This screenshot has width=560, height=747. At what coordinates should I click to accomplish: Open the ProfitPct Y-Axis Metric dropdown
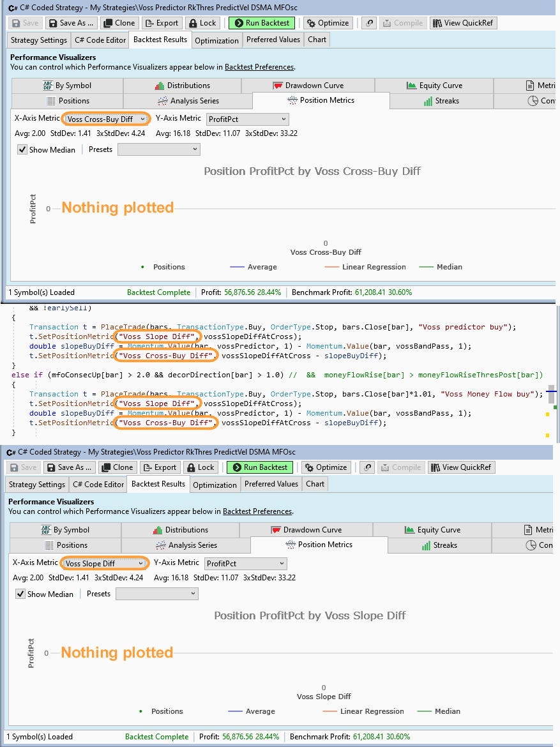pyautogui.click(x=247, y=119)
